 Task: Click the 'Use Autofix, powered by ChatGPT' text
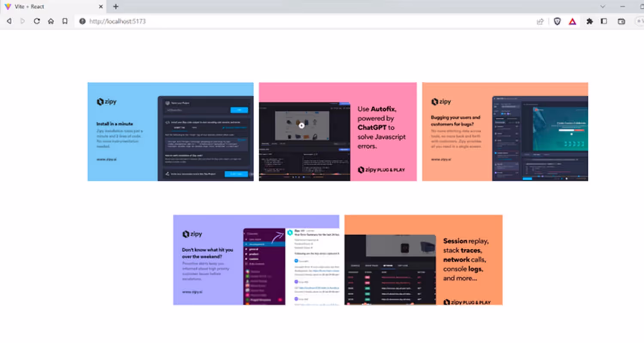click(382, 127)
